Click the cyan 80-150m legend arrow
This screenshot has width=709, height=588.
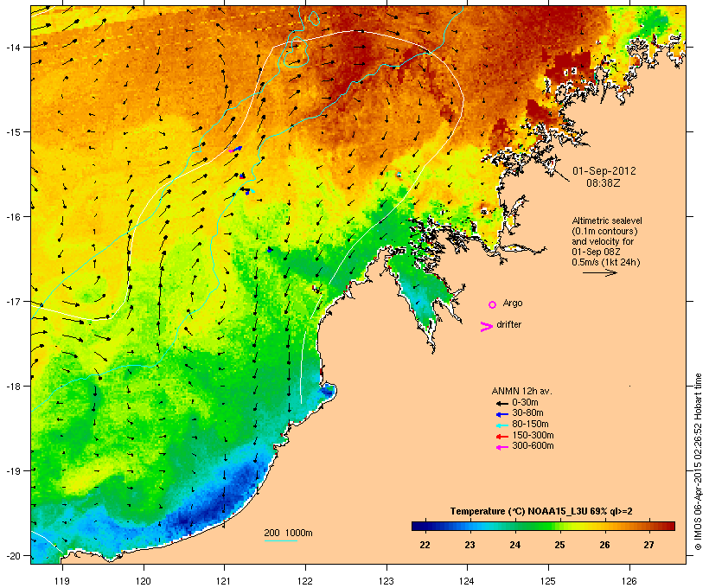point(502,425)
